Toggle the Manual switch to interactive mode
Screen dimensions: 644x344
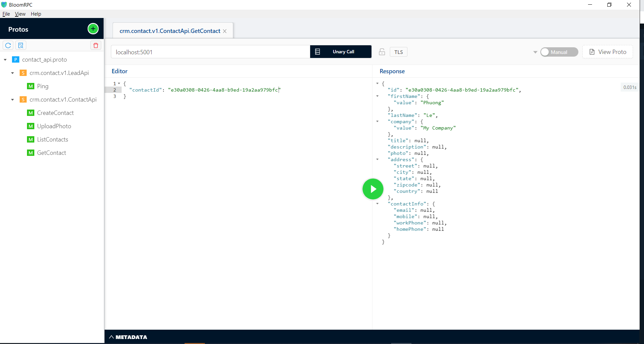point(559,52)
